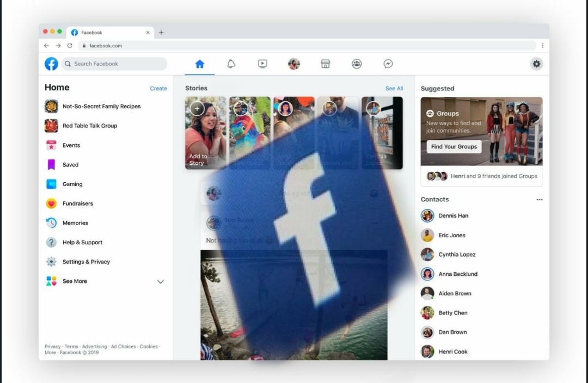Screen dimensions: 588x383
Task: Click the Find Your Groups button
Action: point(454,147)
